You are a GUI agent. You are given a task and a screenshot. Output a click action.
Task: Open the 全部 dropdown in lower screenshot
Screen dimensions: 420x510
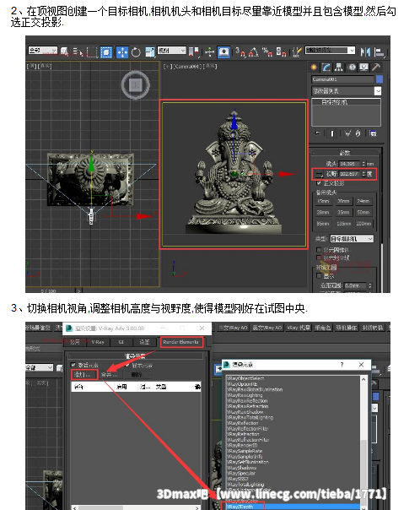click(40, 368)
